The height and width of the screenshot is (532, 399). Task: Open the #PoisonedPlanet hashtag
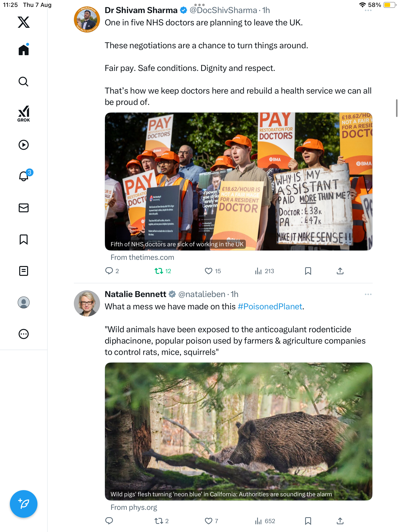270,306
